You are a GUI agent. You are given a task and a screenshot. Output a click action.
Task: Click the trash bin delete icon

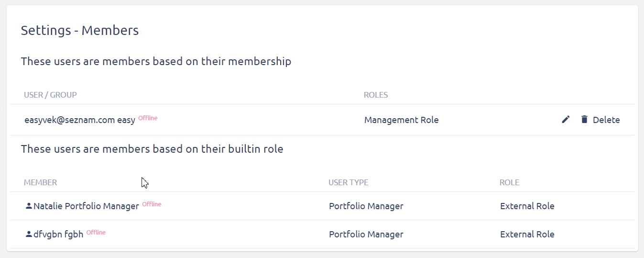584,120
